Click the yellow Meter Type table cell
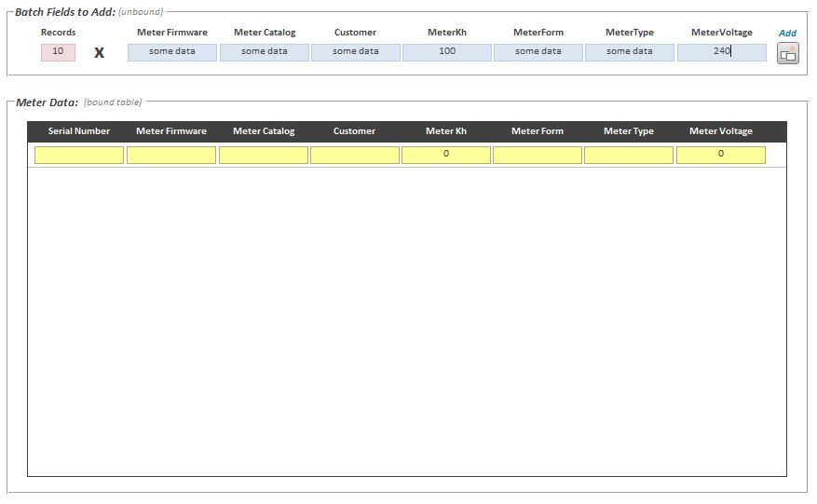 629,155
